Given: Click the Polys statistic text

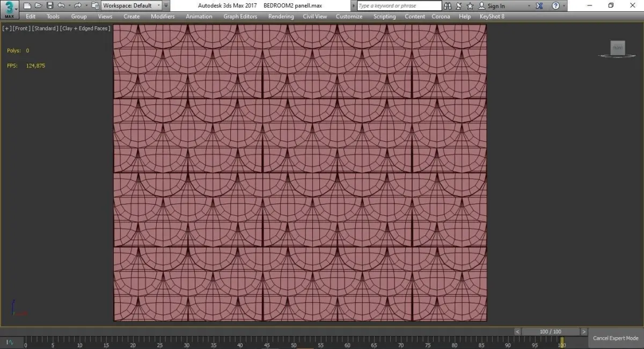Looking at the screenshot, I should [18, 50].
